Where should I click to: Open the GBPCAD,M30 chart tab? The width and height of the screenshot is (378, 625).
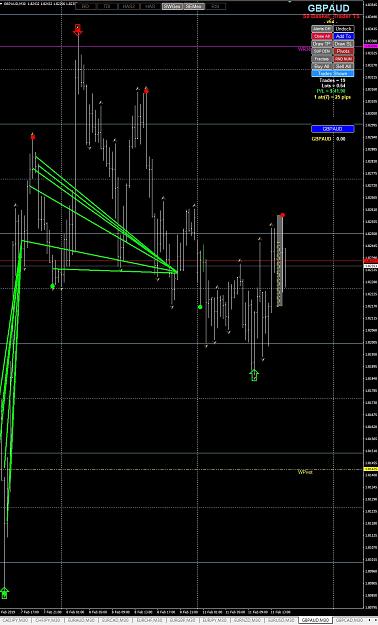350,620
